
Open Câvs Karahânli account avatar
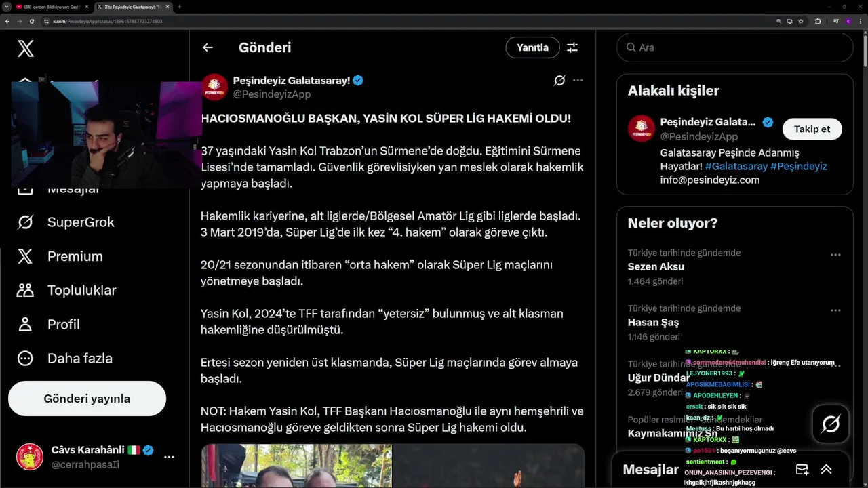(x=30, y=457)
